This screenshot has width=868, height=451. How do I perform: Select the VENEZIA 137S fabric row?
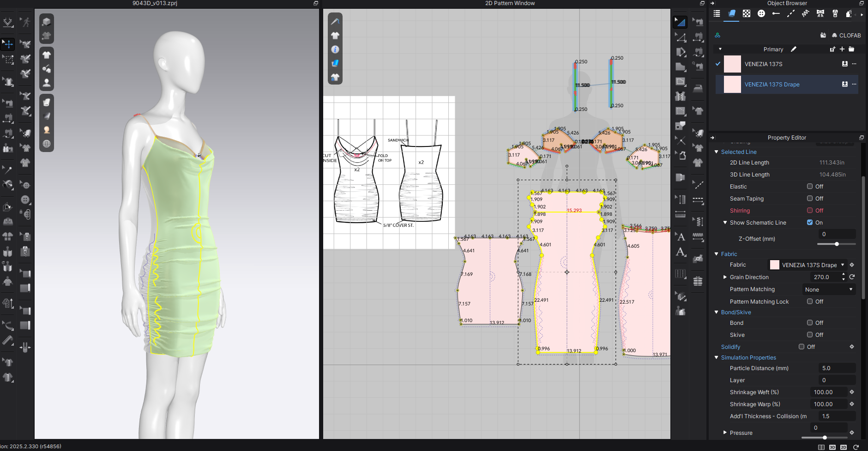(x=787, y=64)
